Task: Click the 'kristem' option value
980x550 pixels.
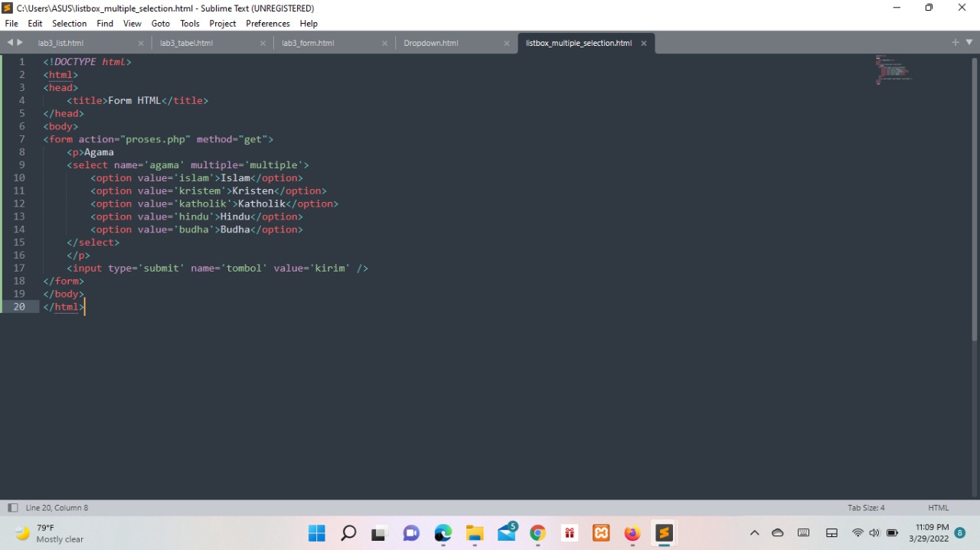Action: point(200,191)
